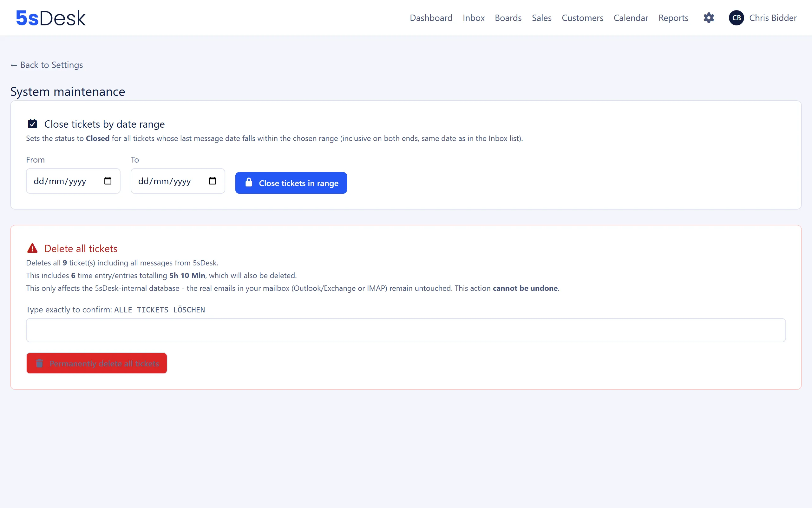Navigate to Sales
Screen dimensions: 812x508
(x=541, y=18)
